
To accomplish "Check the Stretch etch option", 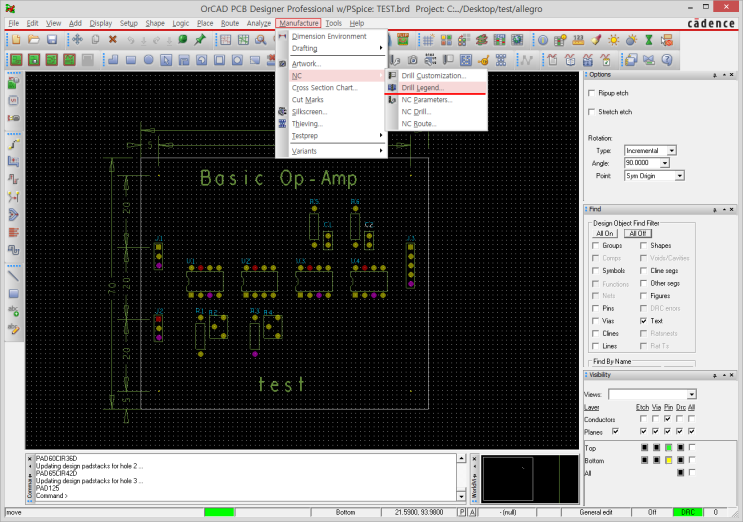I will pos(592,112).
